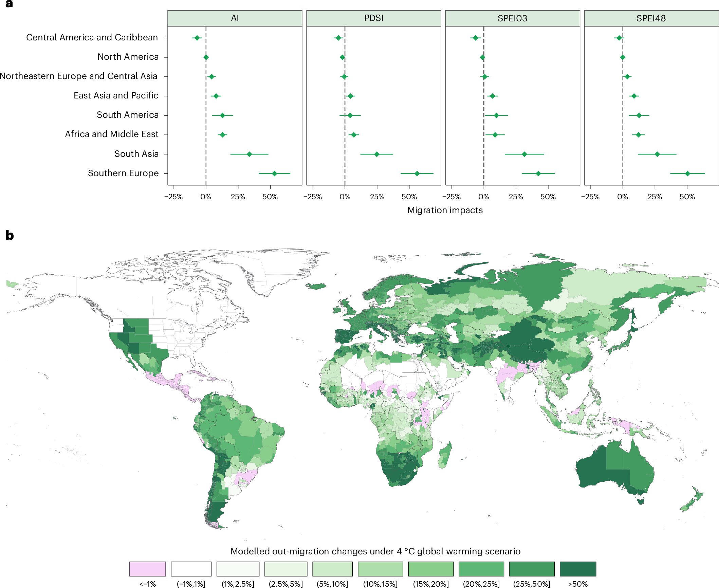Click the Migration impacts axis title
Viewport: 719px width, 588px height.
point(445,210)
